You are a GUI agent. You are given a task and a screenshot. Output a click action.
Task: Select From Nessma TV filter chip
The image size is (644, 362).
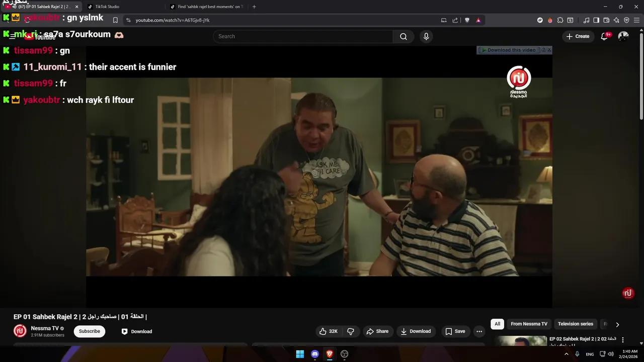click(x=529, y=324)
